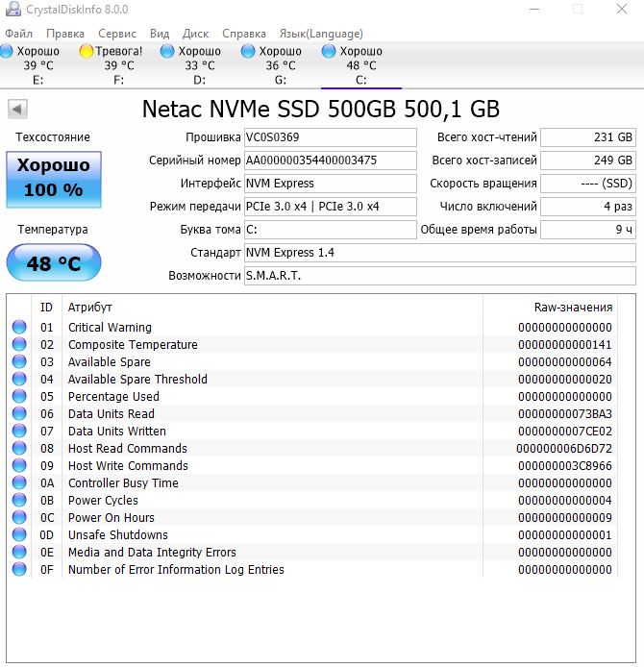The image size is (644, 667).
Task: Click status icon of Composite Temperature row
Action: (19, 344)
